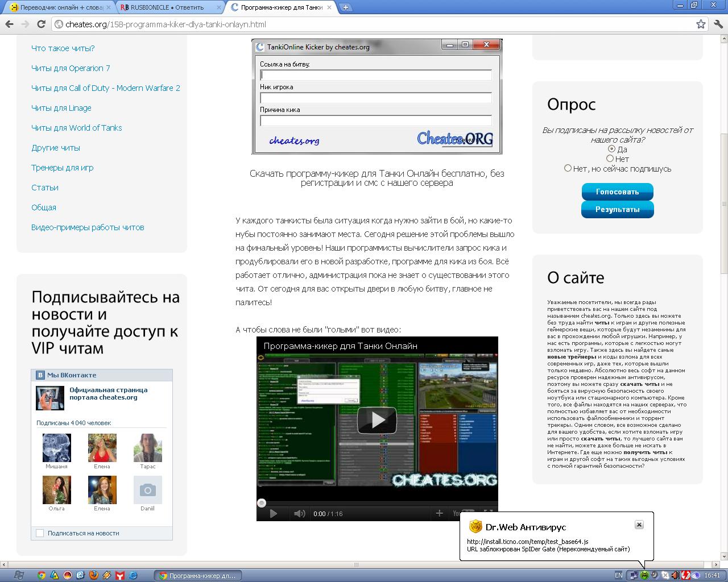Go back with the browser back arrow
This screenshot has height=582, width=728.
[9, 24]
